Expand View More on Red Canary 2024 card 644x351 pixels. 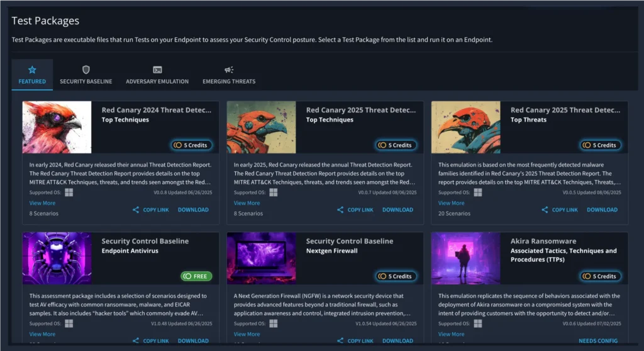pos(42,203)
